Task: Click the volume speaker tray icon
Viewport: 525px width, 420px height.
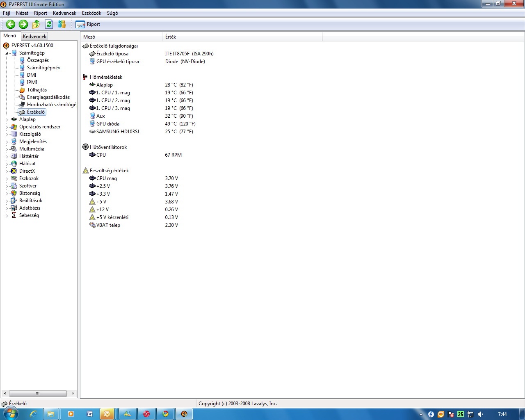Action: point(480,414)
